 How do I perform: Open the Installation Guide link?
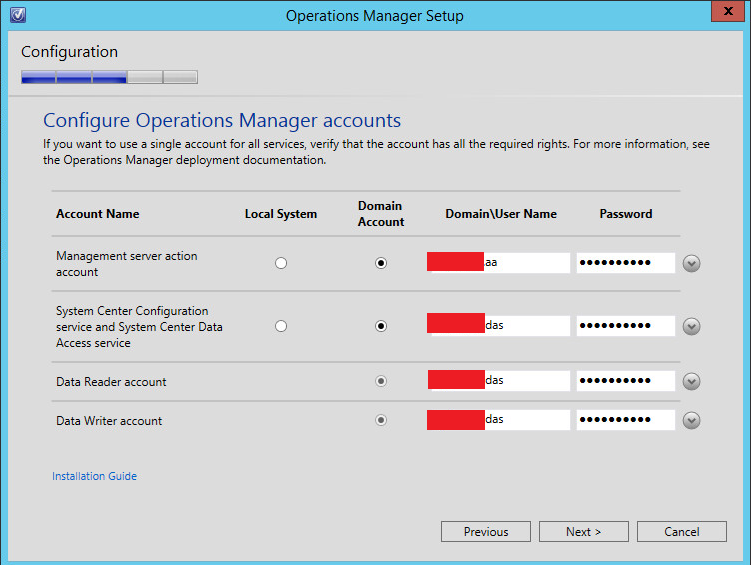(94, 476)
